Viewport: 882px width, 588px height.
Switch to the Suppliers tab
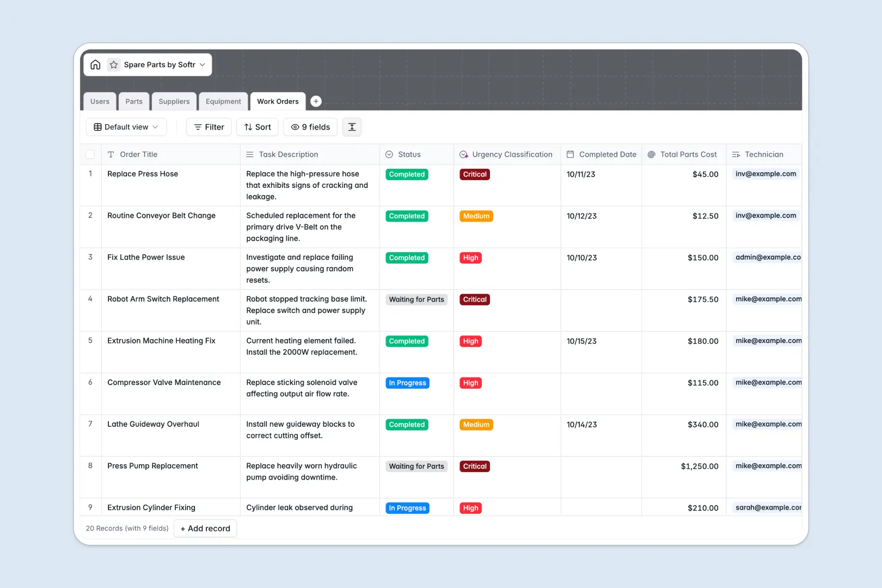(174, 101)
